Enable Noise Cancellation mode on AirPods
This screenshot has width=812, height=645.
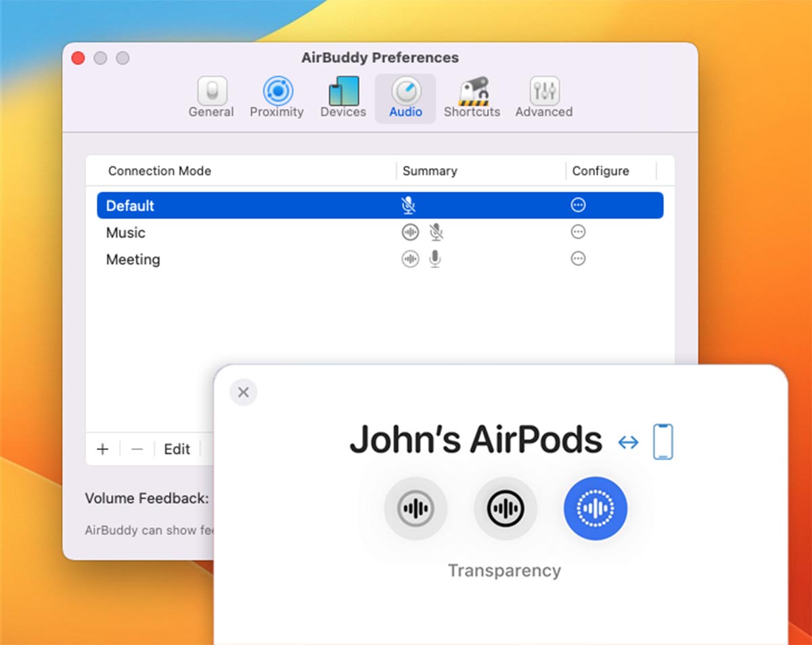click(x=505, y=508)
